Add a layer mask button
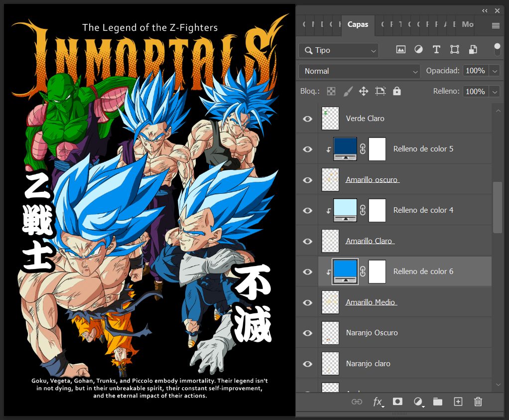This screenshot has height=420, width=509. pos(397,402)
